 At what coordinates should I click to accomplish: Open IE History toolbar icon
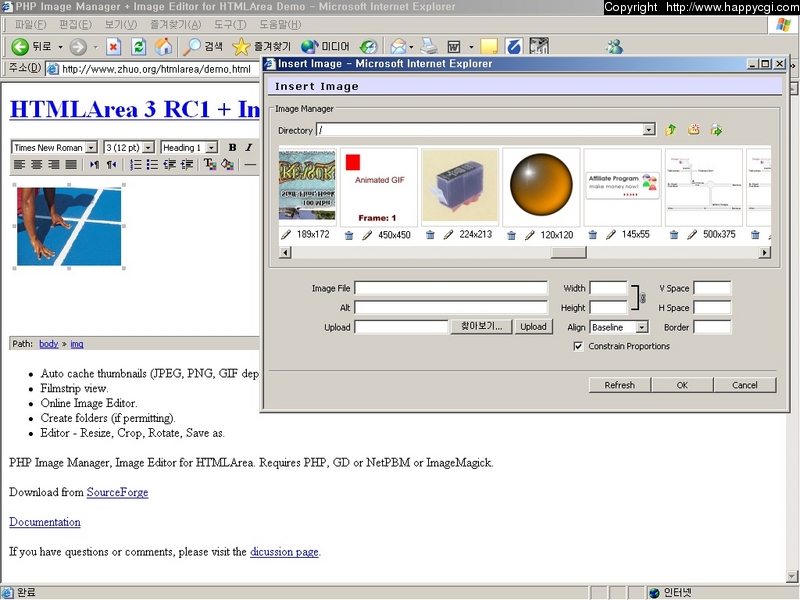tap(368, 47)
